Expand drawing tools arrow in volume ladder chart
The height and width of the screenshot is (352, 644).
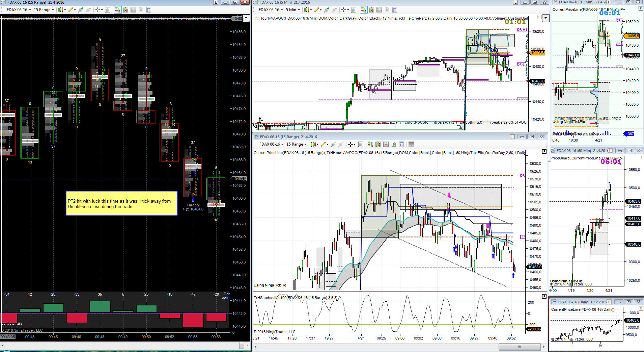click(x=75, y=10)
